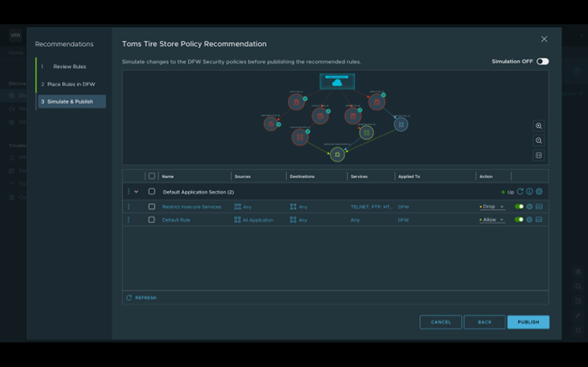
Task: Select step 3 Simulate & Publish
Action: pyautogui.click(x=72, y=102)
